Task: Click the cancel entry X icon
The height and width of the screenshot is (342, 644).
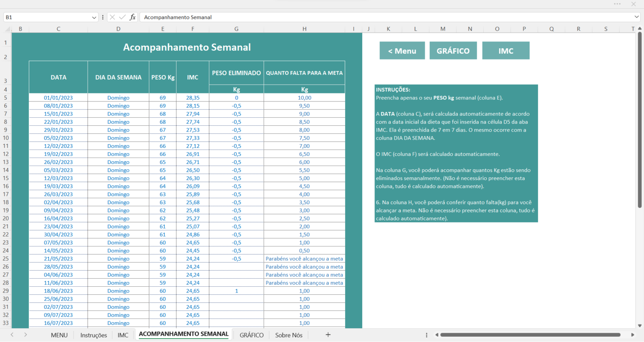Action: point(112,17)
